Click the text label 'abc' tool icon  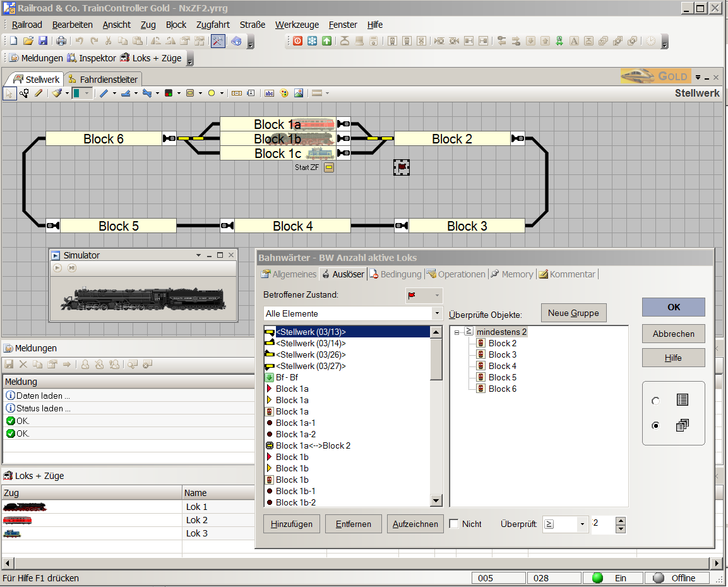pos(269,93)
